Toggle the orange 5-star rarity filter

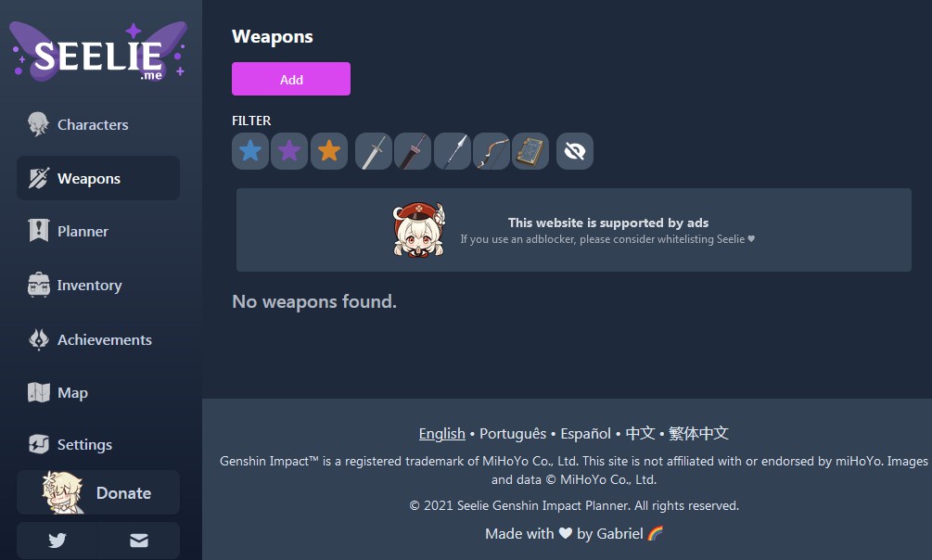328,151
